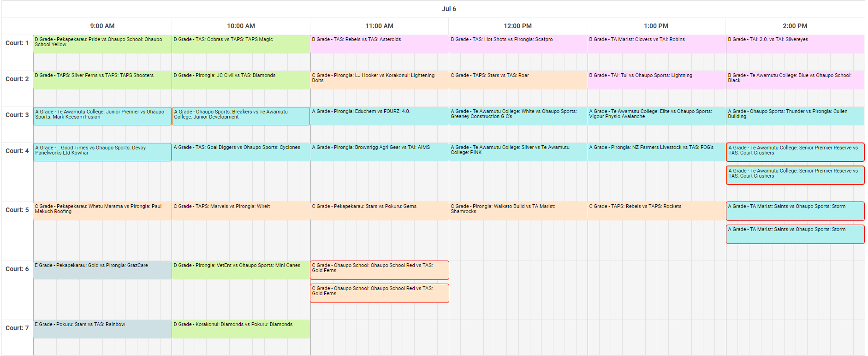Open TAS: Hot Shots vs Pirongia: Scafpro
This screenshot has height=356, width=868.
(x=517, y=44)
